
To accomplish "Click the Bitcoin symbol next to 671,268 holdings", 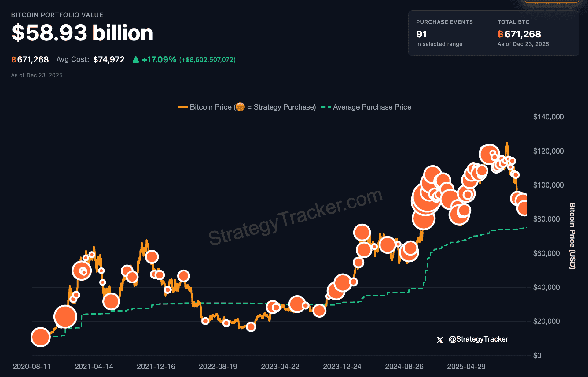I will (13, 59).
